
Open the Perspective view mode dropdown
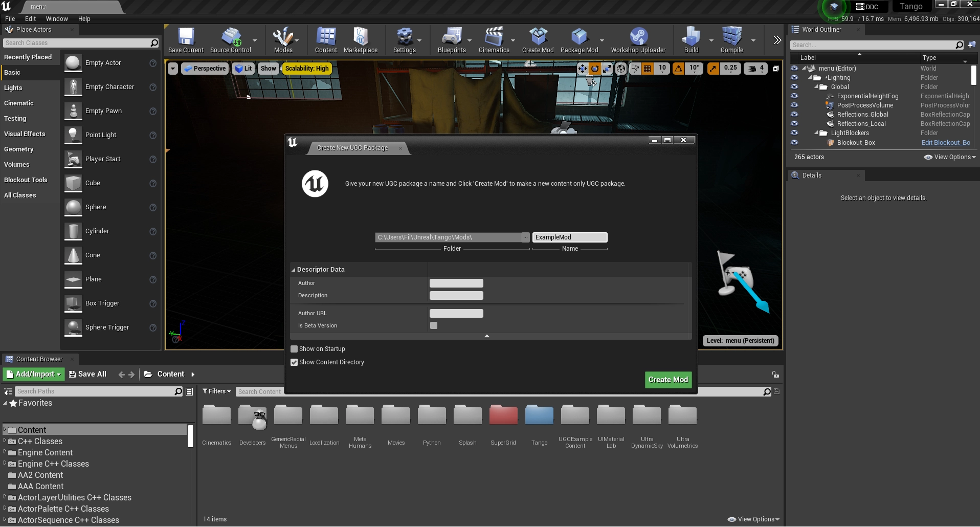205,69
